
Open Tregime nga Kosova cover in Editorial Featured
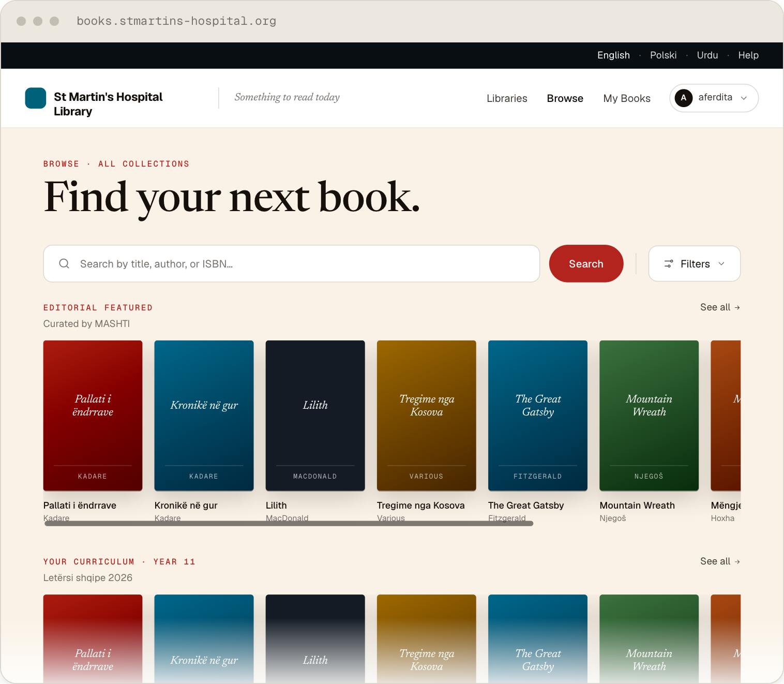(427, 415)
